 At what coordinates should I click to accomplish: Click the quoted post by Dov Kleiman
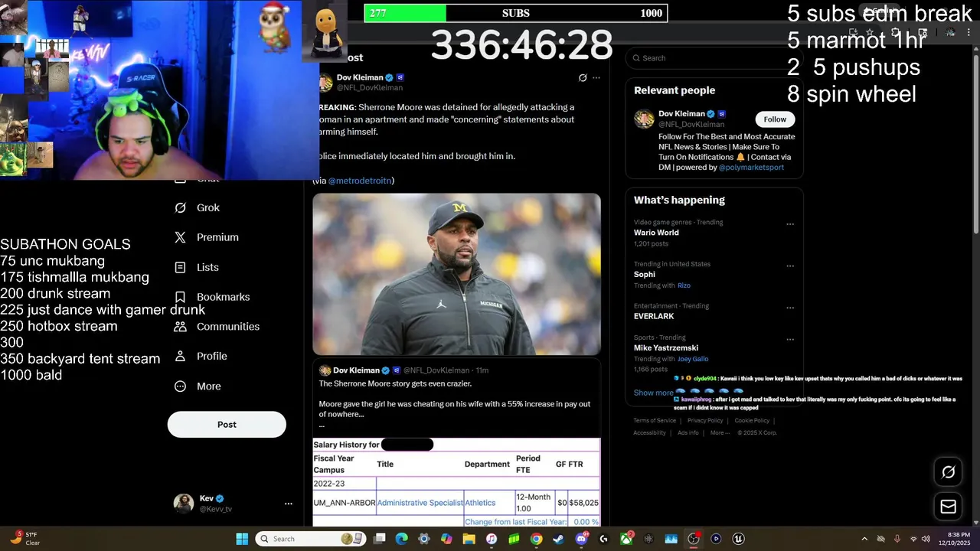pos(456,444)
